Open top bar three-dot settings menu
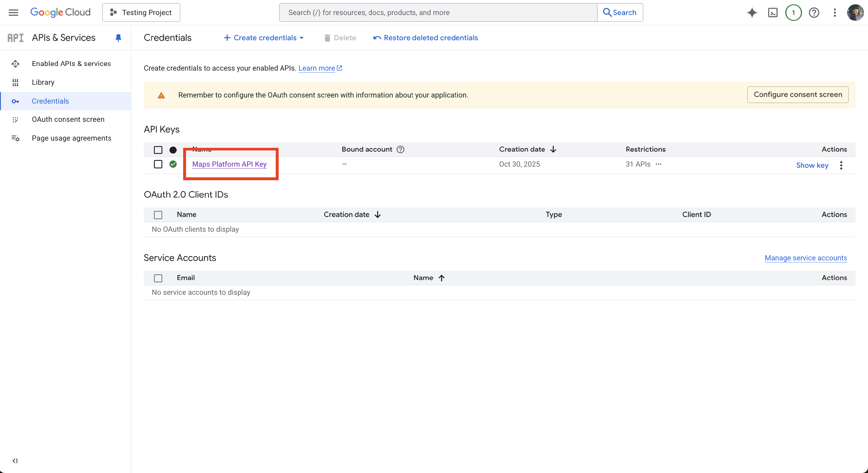The height and width of the screenshot is (473, 868). [x=835, y=12]
